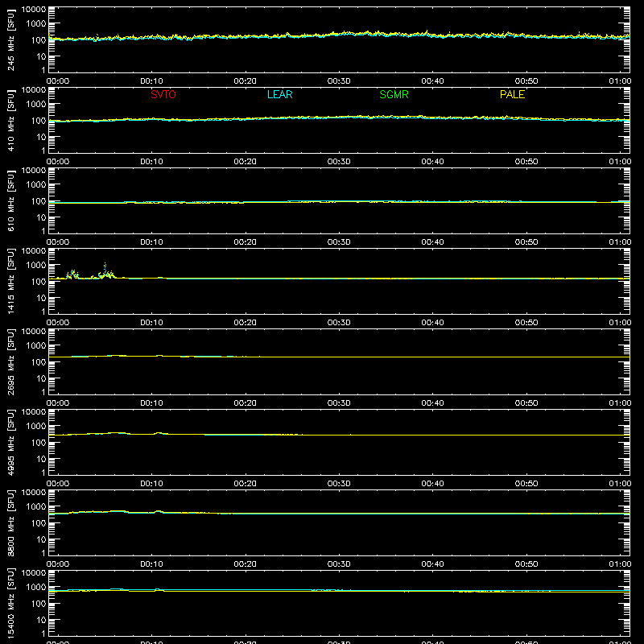Click 00:20 tick label under 410 MHz plot
Screen dimensions: 644x644
[246, 162]
